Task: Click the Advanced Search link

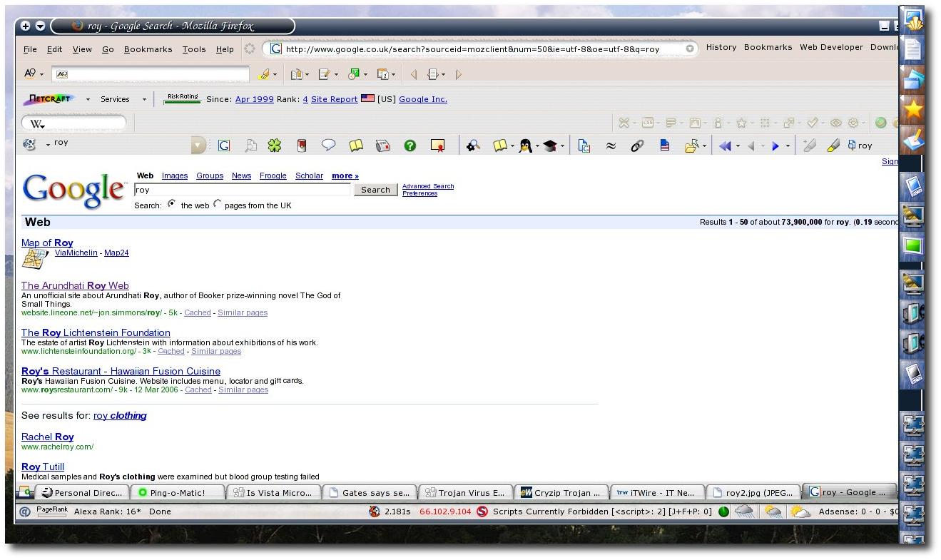Action: tap(428, 186)
